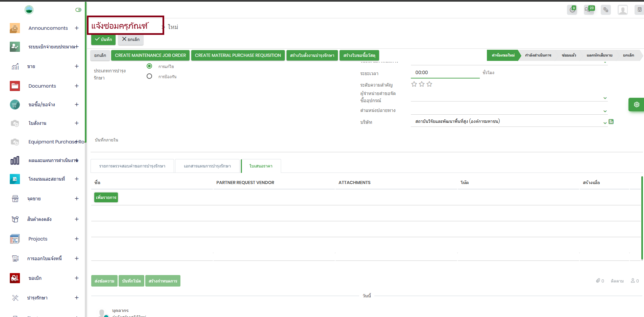Image resolution: width=644 pixels, height=317 pixels.
Task: Expand the บริษัท company dropdown arrow
Action: 605,122
